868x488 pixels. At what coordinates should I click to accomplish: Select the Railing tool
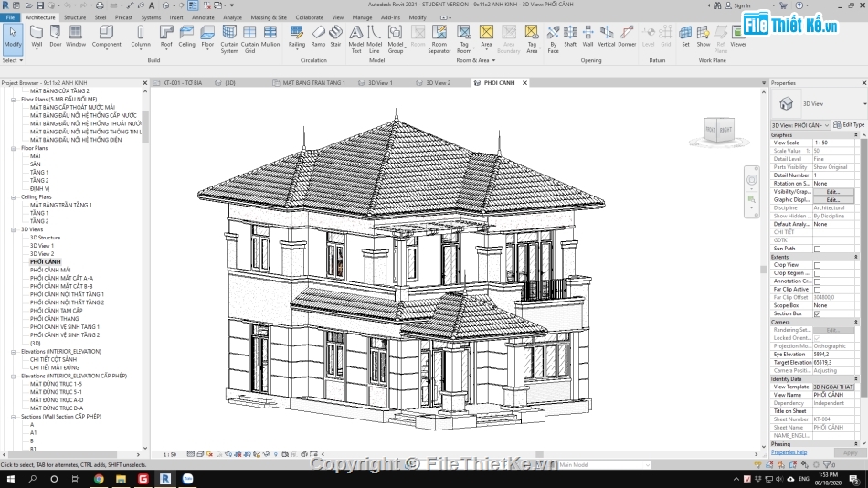coord(297,37)
